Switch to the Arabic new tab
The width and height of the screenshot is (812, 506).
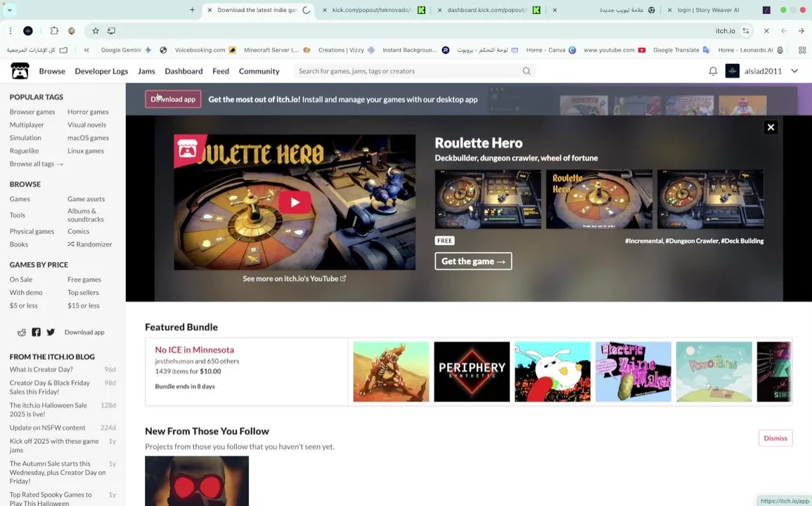click(606, 10)
